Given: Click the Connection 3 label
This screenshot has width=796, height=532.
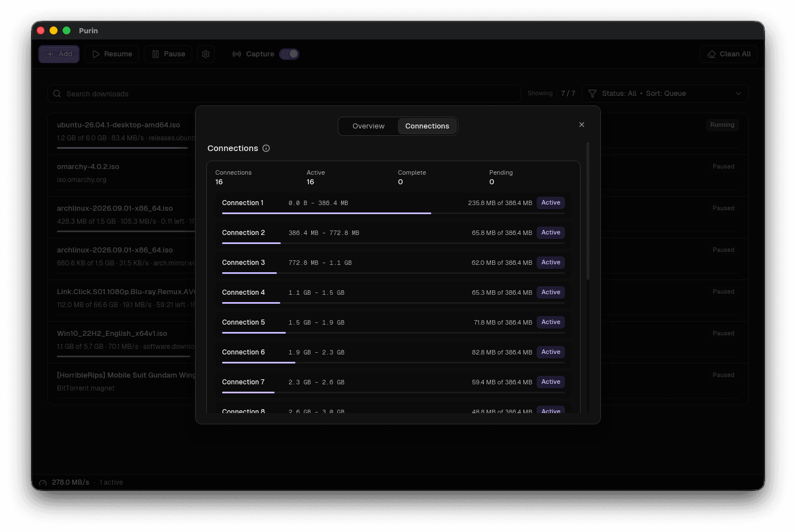Looking at the screenshot, I should click(244, 263).
